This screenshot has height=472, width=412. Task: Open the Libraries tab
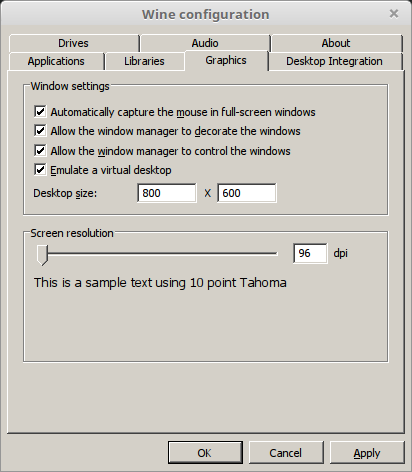coord(144,61)
